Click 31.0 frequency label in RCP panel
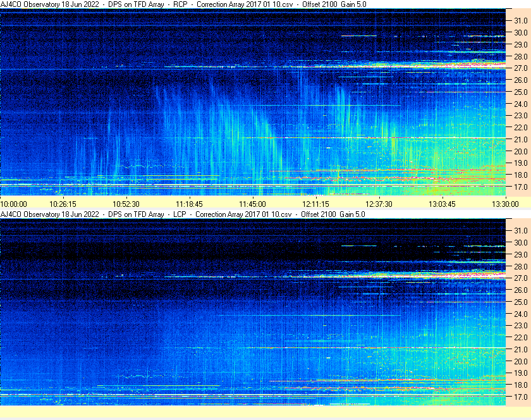The height and width of the screenshot is (420, 531). (520, 20)
